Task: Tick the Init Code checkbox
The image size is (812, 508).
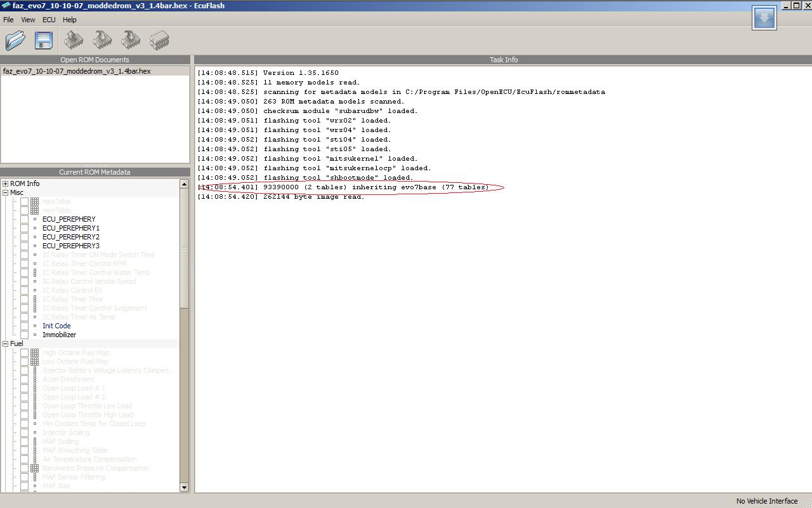Action: (x=24, y=326)
